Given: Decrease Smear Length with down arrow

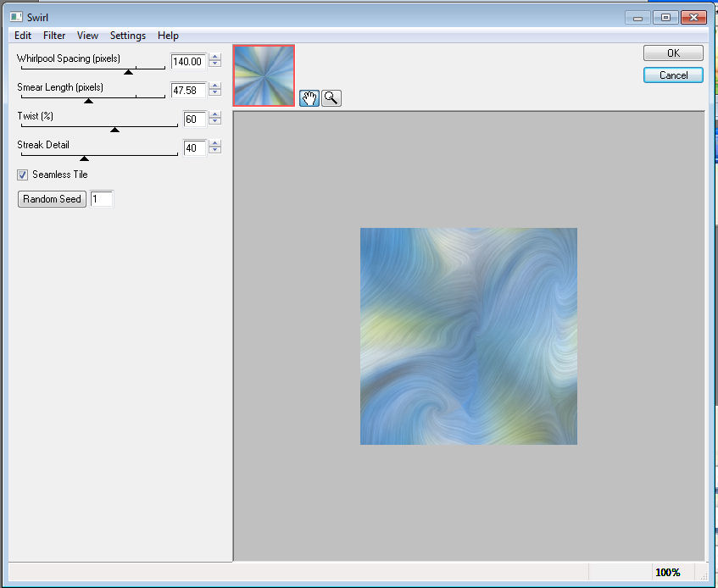Looking at the screenshot, I should (215, 93).
